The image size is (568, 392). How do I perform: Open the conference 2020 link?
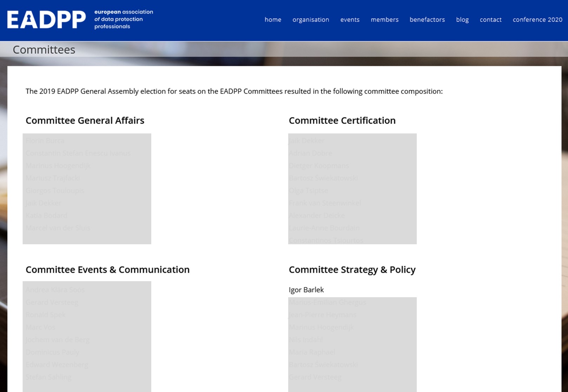[537, 20]
